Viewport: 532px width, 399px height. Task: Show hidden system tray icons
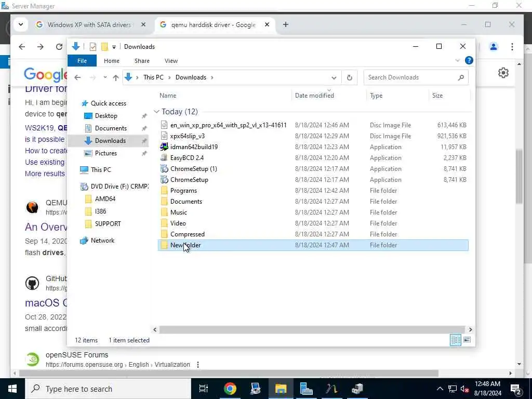(x=440, y=389)
